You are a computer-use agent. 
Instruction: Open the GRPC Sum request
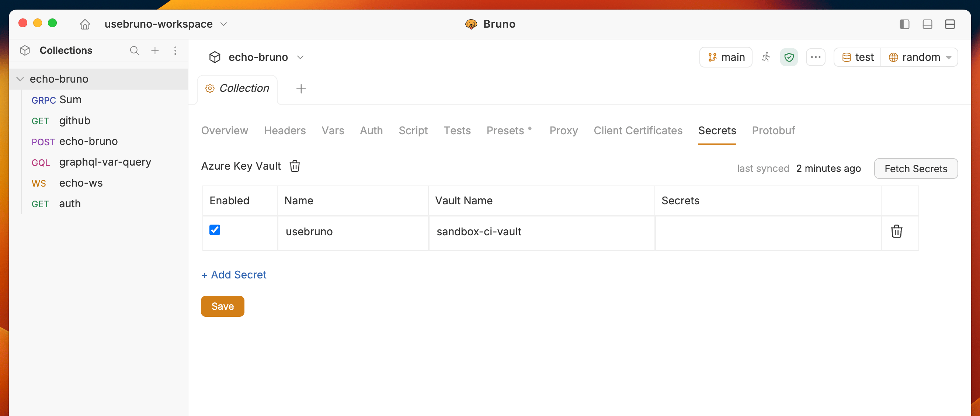98,100
